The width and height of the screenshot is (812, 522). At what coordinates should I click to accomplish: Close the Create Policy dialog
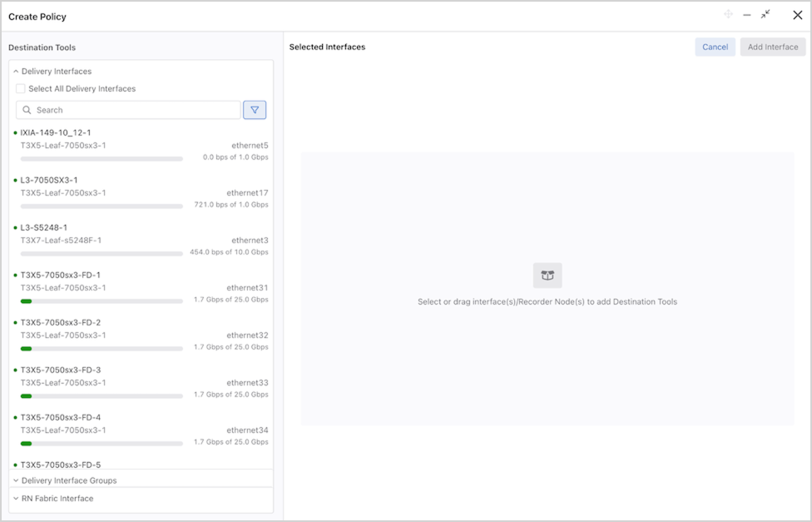click(797, 15)
